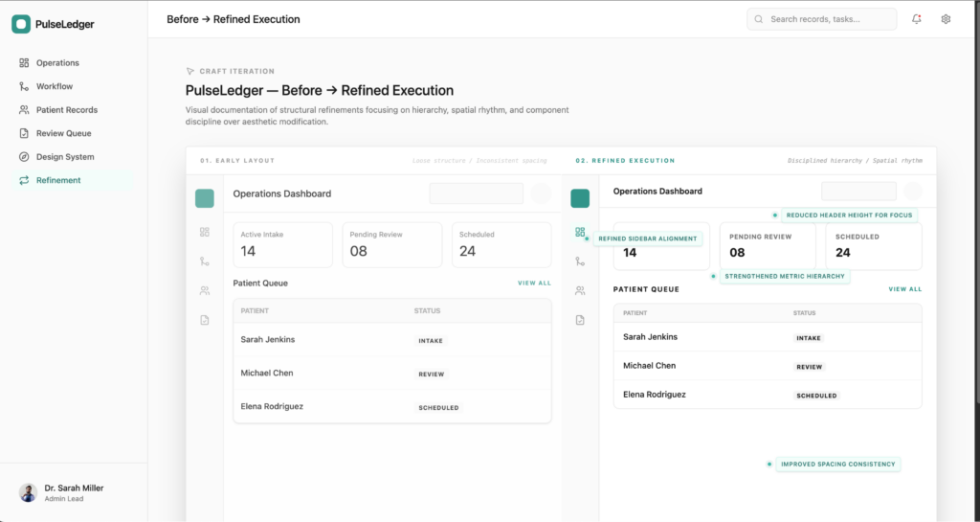Open the Refined PENDING REVIEW 08 card
This screenshot has width=980, height=522.
(x=768, y=246)
